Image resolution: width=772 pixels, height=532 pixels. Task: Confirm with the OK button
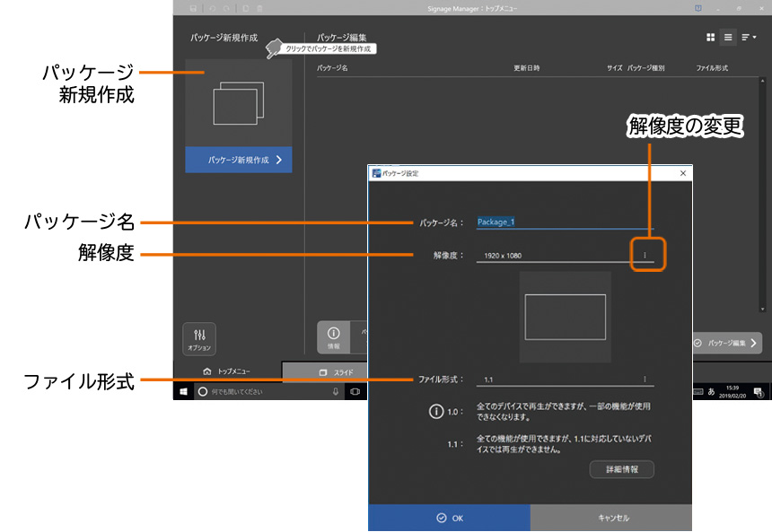[x=449, y=518]
